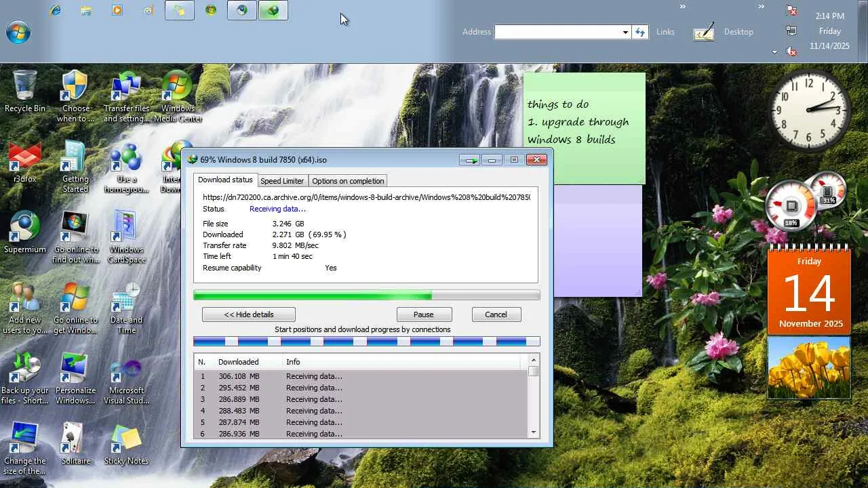Screen dimensions: 868x488
Task: Click the connections list scroll down arrow
Action: coord(534,432)
